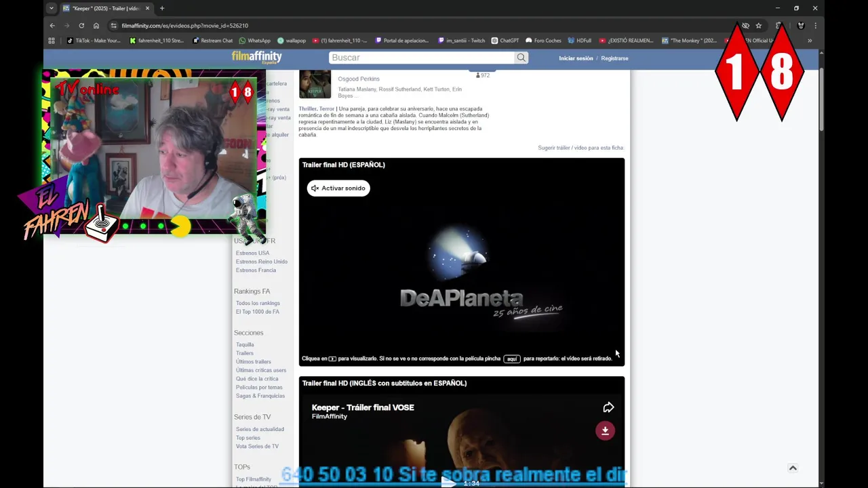The width and height of the screenshot is (868, 488).
Task: Click the aquí button to report video
Action: tap(512, 359)
